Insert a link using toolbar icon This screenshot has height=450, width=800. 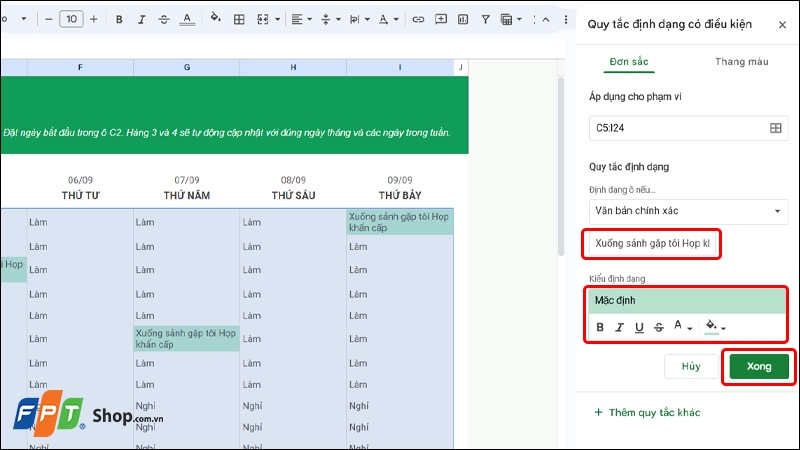click(418, 19)
